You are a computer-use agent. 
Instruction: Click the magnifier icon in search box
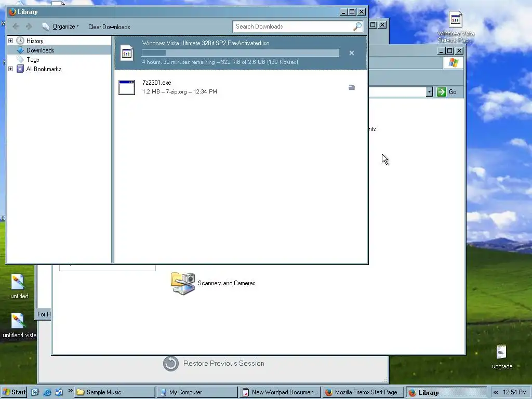pos(357,26)
